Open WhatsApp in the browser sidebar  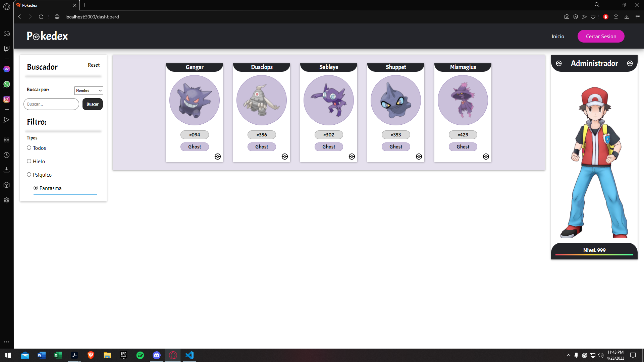[7, 84]
